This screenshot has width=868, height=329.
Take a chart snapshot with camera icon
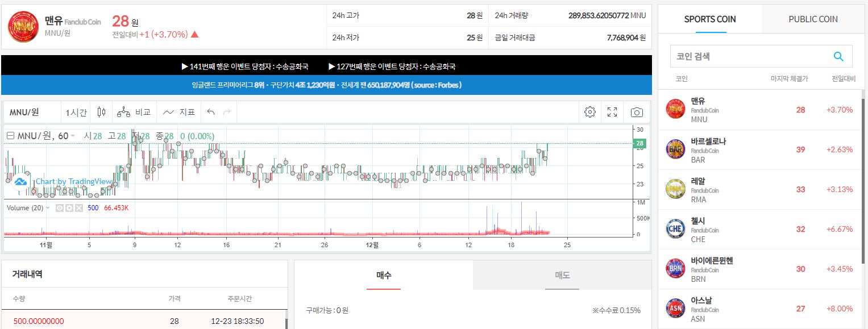pos(637,112)
